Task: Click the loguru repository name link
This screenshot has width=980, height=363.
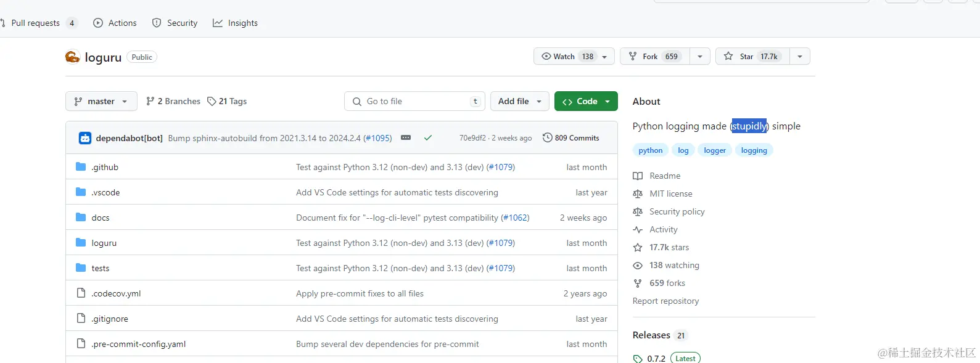Action: pos(103,57)
